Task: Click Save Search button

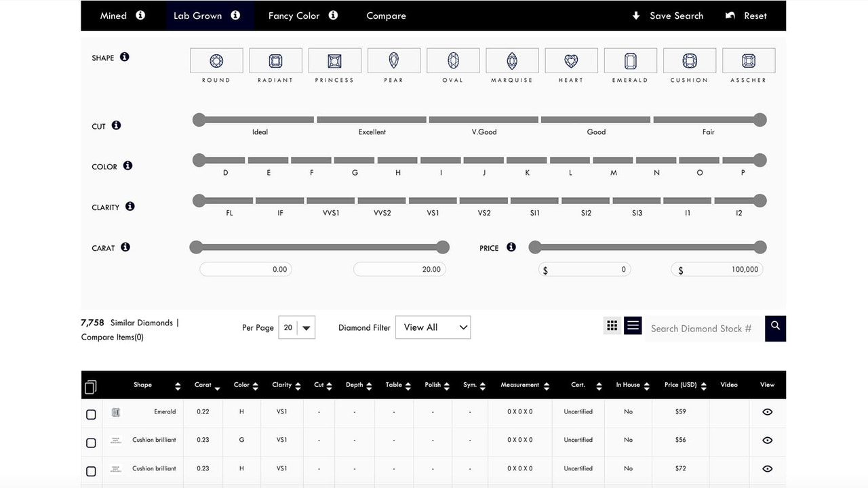Action: pos(668,16)
